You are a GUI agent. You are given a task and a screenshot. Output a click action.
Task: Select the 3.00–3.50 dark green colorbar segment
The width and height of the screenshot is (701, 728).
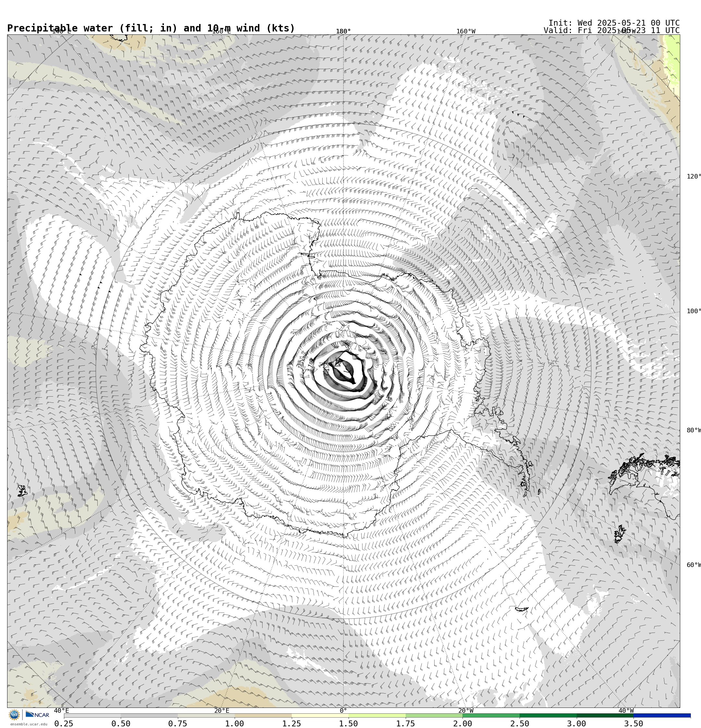pos(605,715)
